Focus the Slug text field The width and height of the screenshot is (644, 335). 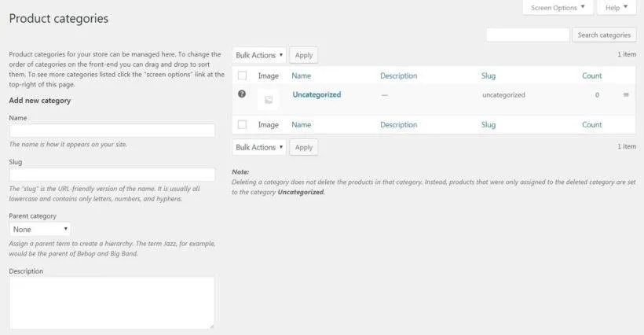[x=112, y=175]
